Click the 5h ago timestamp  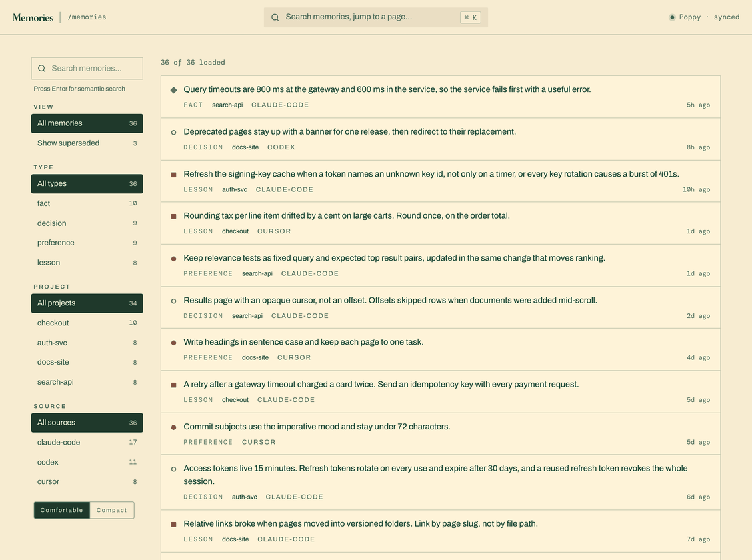698,105
